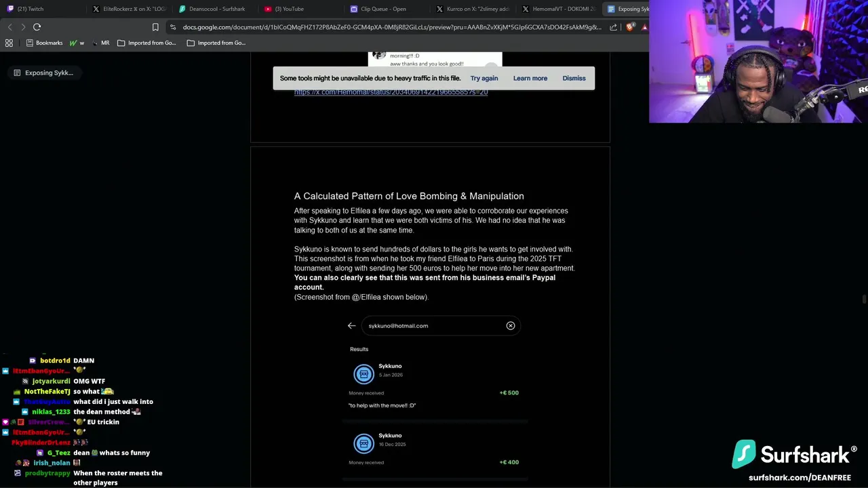Click the PayPal search back arrow
This screenshot has width=868, height=488.
(351, 326)
